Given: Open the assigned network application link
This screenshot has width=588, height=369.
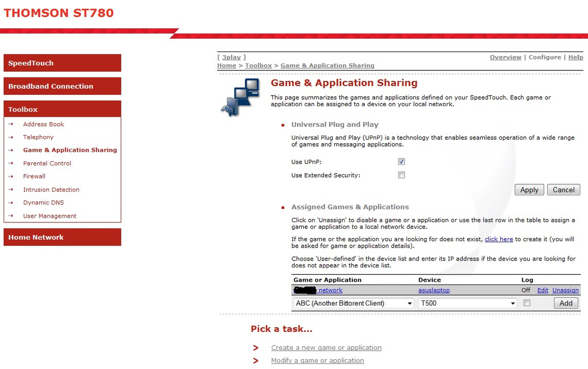Looking at the screenshot, I should 318,290.
